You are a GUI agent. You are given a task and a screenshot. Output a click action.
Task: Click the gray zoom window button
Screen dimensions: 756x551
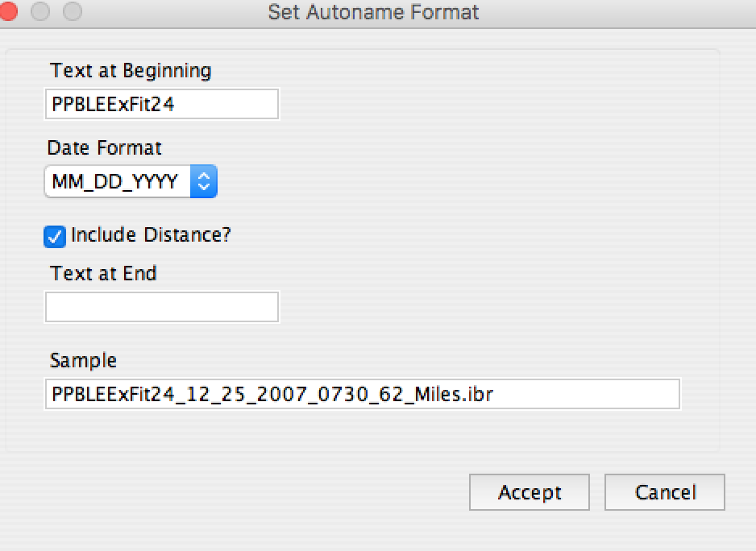pyautogui.click(x=72, y=12)
